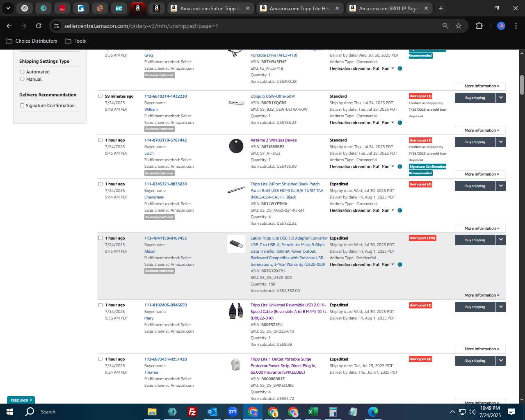Bookmark this page with the star icon
525x420 pixels.
[459, 26]
